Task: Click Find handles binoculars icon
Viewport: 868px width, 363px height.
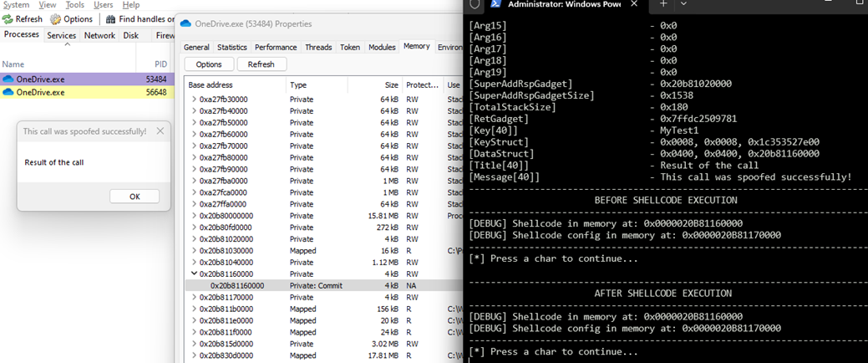Action: (x=110, y=19)
